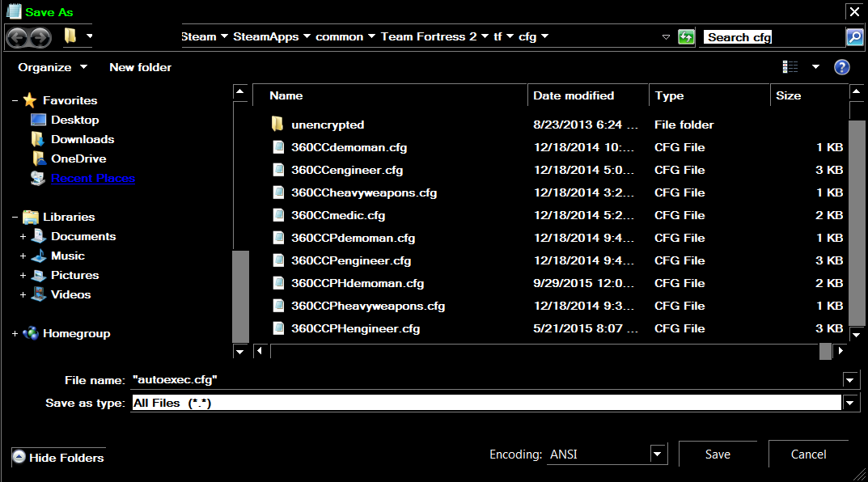Click tf breadcrumb segment
This screenshot has height=482, width=868.
pyautogui.click(x=498, y=36)
